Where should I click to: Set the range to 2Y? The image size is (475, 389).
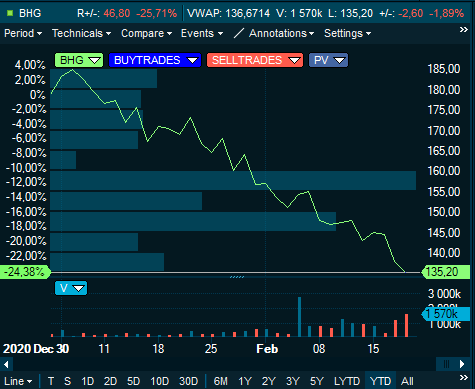[x=269, y=381]
